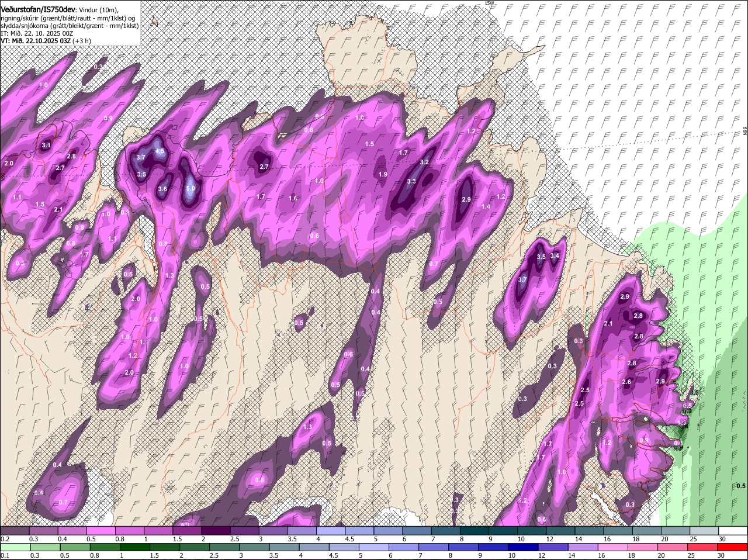Viewport: 748px width, 560px height.
Task: Select the "1.4" value label on the map
Action: click(486, 207)
